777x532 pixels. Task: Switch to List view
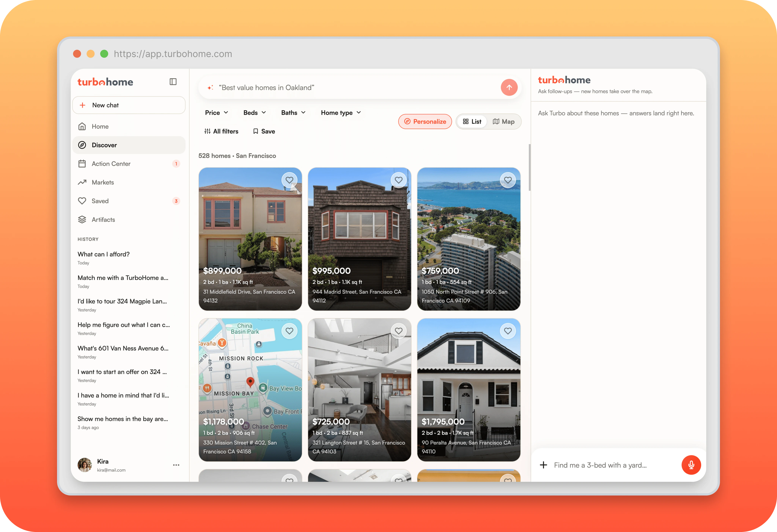pyautogui.click(x=472, y=121)
